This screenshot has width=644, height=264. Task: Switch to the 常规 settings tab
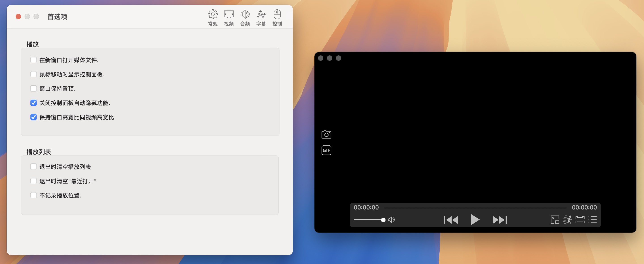tap(212, 17)
